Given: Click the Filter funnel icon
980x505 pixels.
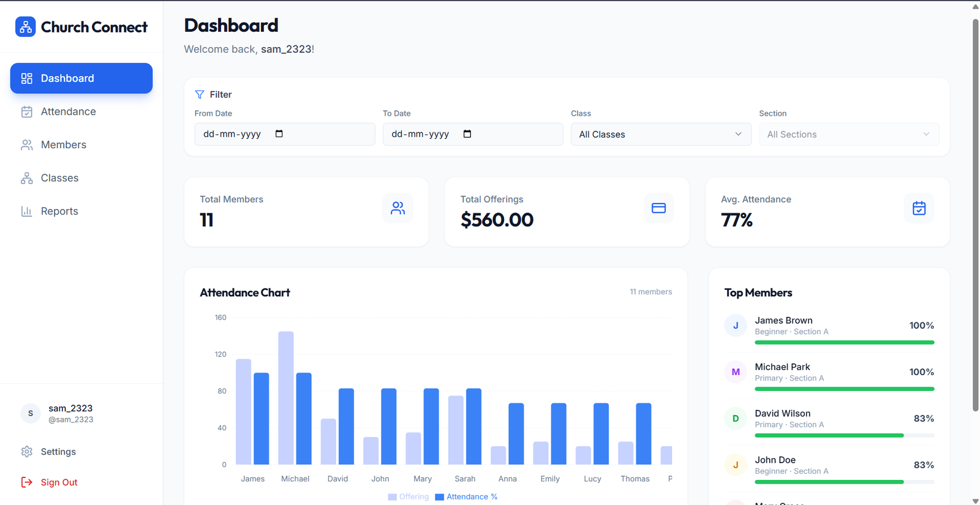Looking at the screenshot, I should (200, 94).
